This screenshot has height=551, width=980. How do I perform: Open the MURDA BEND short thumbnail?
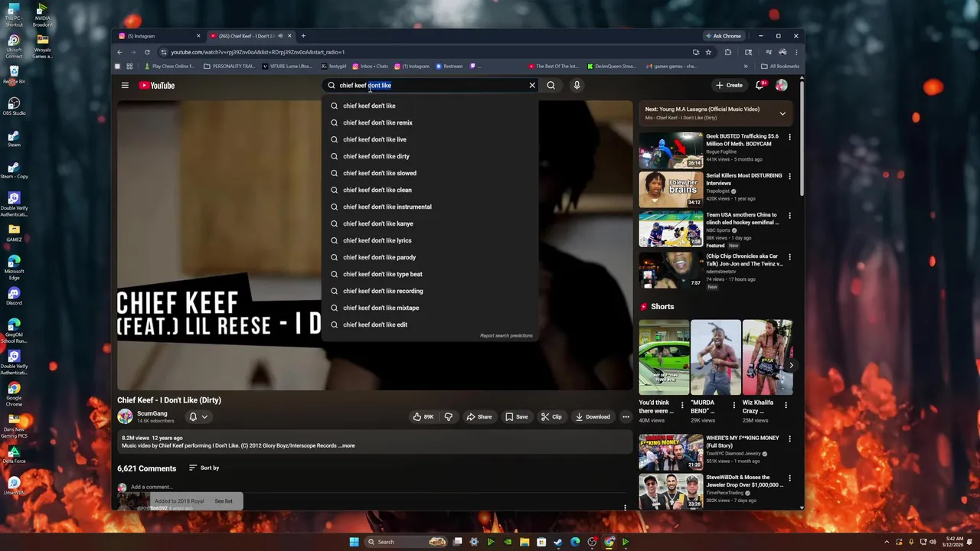(715, 357)
